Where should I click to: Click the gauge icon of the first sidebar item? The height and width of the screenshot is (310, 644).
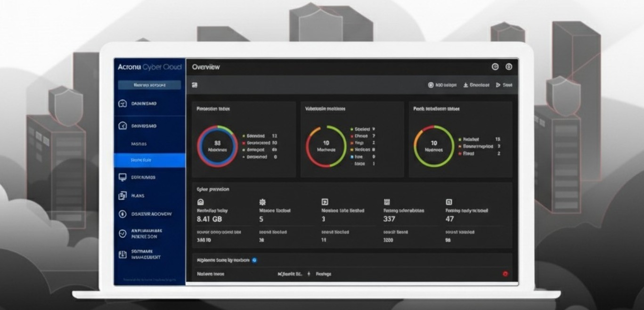(122, 103)
